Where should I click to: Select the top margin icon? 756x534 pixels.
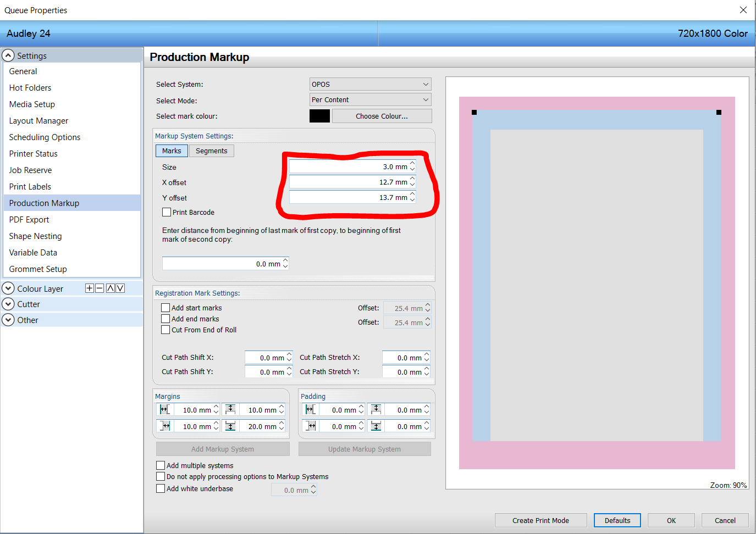coord(230,409)
